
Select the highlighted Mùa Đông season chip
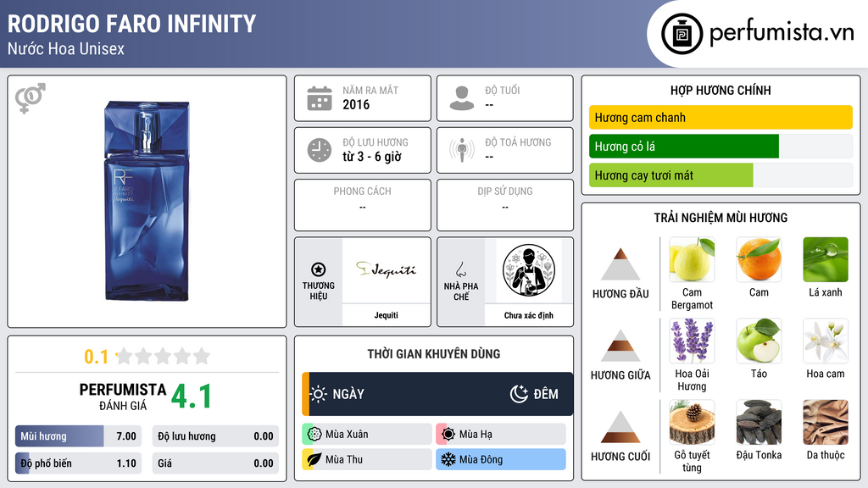tap(501, 459)
